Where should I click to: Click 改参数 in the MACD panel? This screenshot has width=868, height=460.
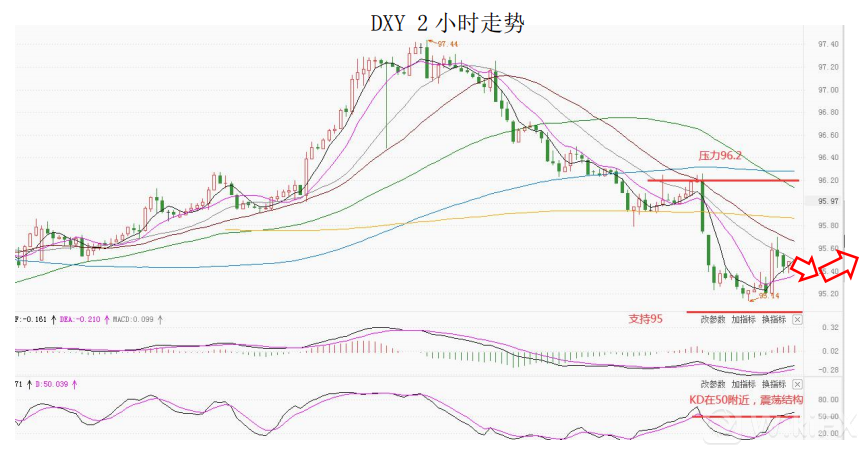[x=713, y=319]
